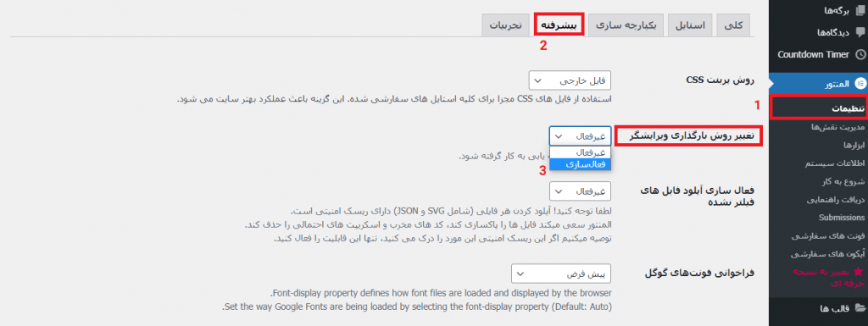The image size is (868, 326).
Task: Click the Font-display property description line
Action: click(441, 292)
